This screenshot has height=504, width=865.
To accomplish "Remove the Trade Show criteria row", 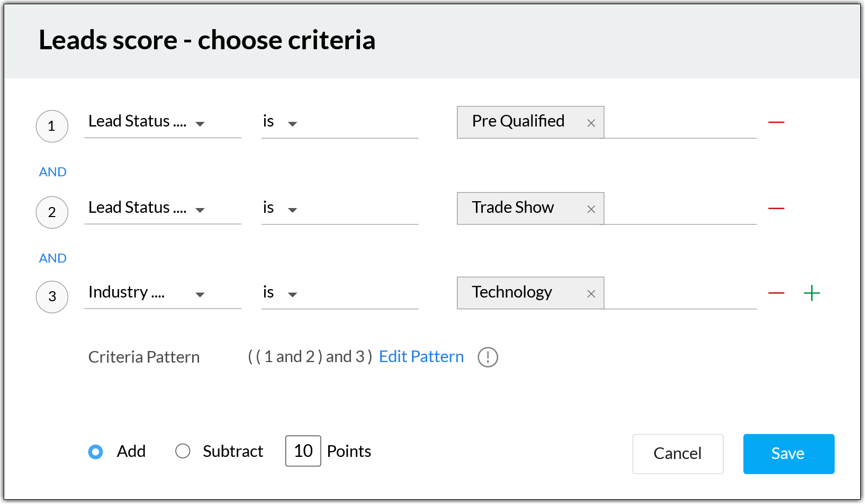I will coord(776,209).
